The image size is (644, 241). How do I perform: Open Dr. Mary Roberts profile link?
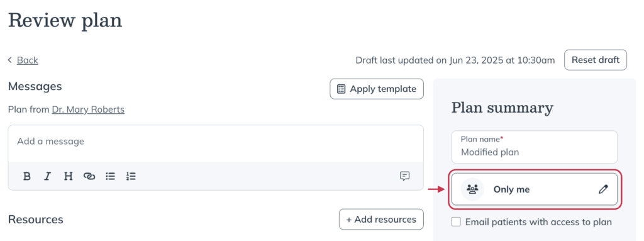(x=88, y=110)
